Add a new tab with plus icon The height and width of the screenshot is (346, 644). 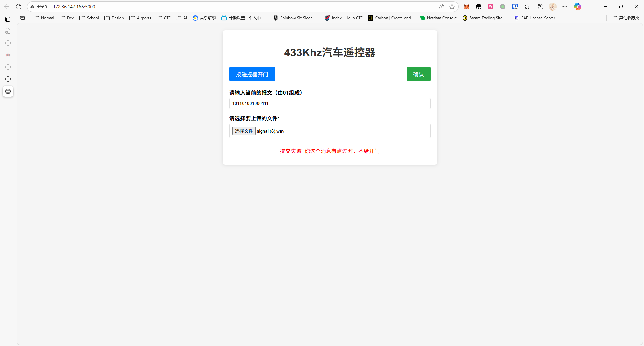[8, 105]
